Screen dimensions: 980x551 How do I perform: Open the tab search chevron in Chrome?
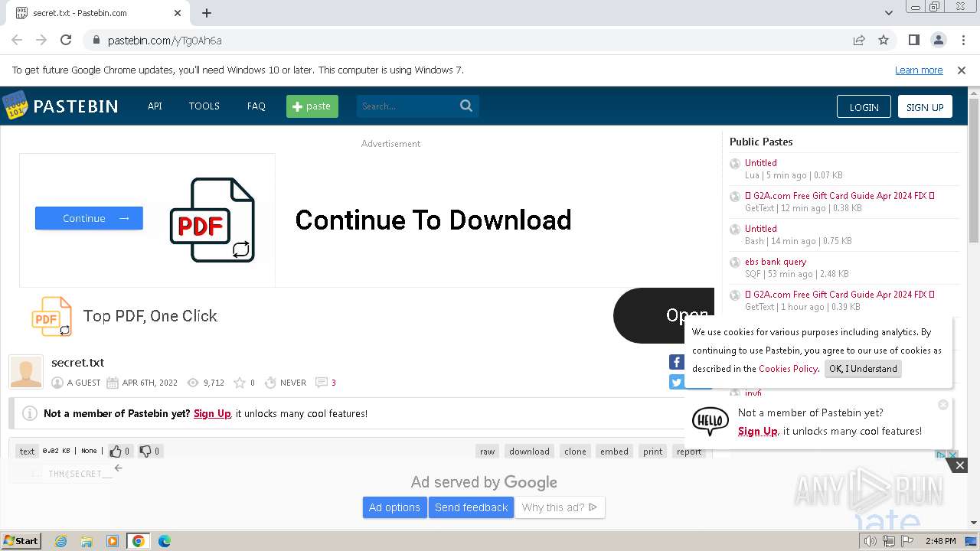[x=889, y=13]
